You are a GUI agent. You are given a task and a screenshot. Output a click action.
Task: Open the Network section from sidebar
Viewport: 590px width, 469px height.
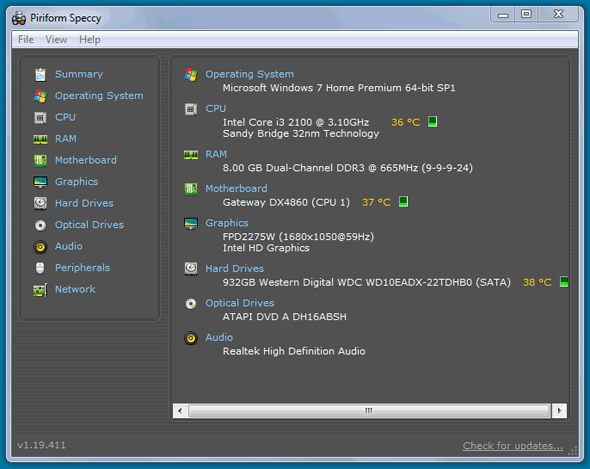click(75, 289)
